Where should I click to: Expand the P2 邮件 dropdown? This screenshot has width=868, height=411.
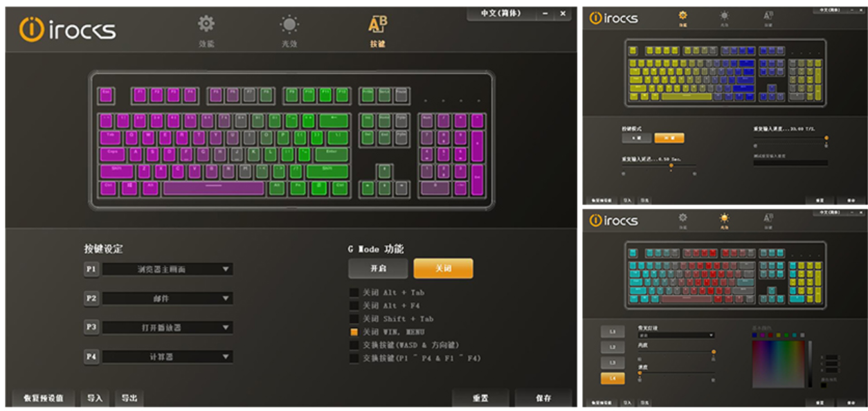point(168,298)
